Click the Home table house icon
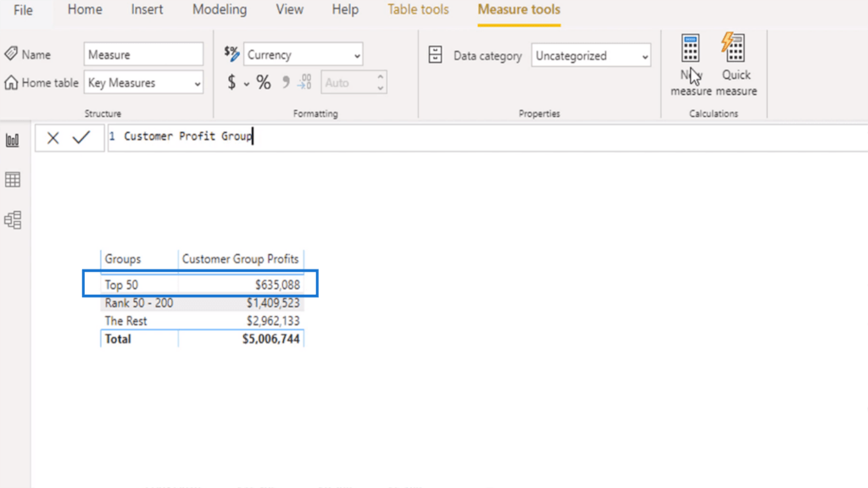The width and height of the screenshot is (868, 488). pyautogui.click(x=10, y=82)
